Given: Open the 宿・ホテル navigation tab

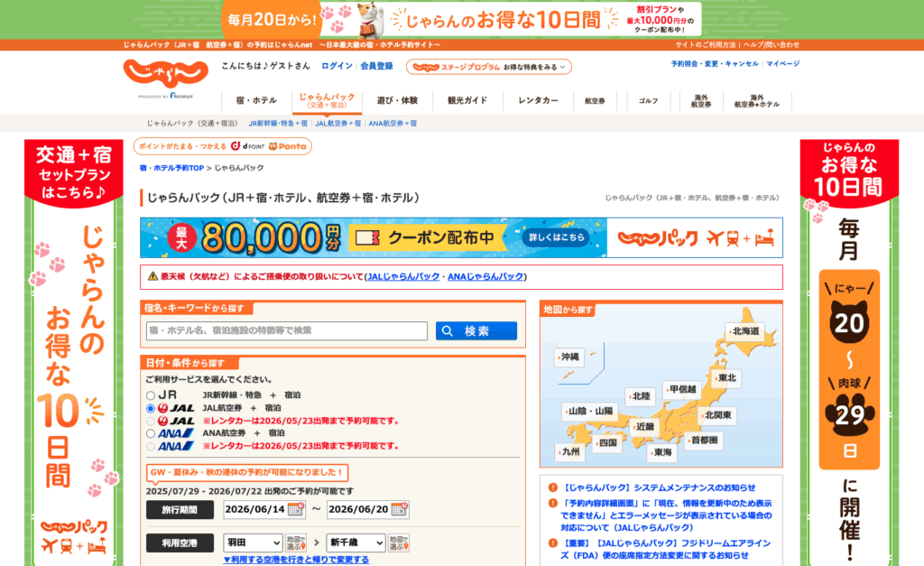Looking at the screenshot, I should 256,100.
